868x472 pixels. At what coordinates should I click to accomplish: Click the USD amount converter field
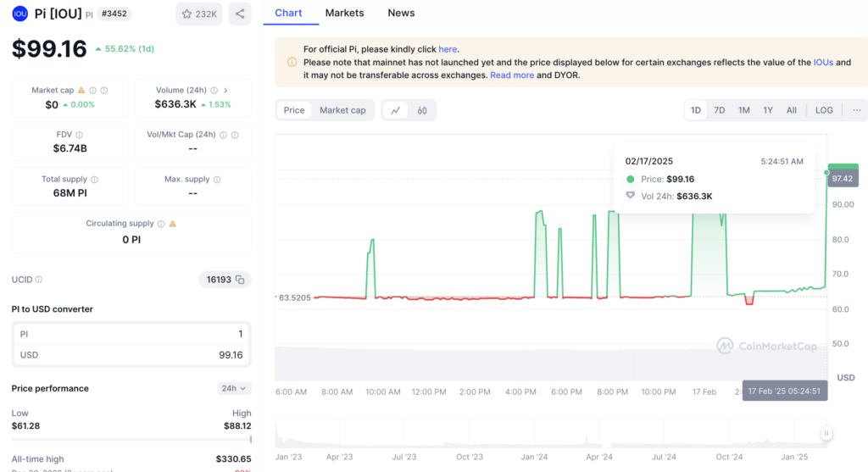click(131, 355)
